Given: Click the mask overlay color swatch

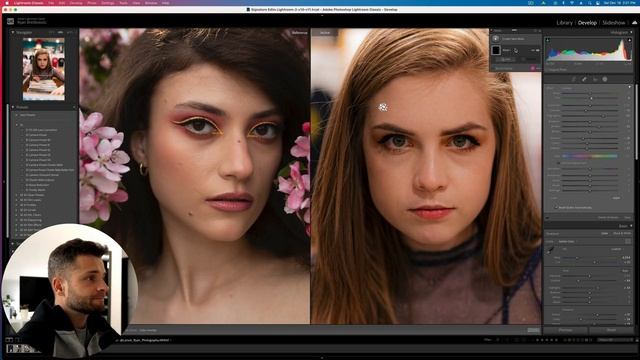Looking at the screenshot, I should pyautogui.click(x=533, y=68).
